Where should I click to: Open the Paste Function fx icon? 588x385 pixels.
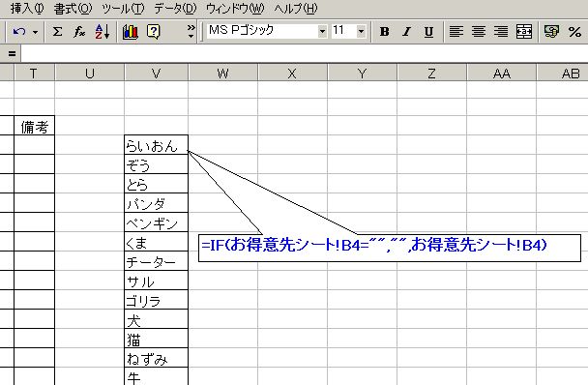click(79, 32)
